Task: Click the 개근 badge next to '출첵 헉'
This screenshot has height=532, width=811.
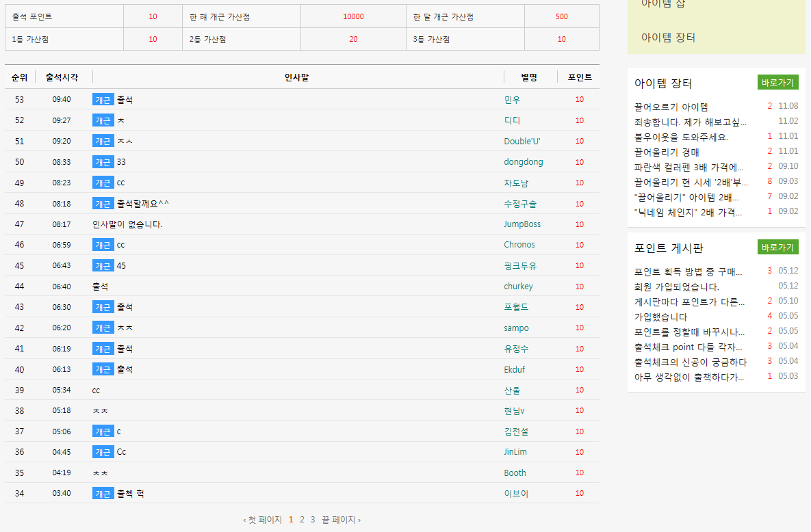Action: click(103, 493)
